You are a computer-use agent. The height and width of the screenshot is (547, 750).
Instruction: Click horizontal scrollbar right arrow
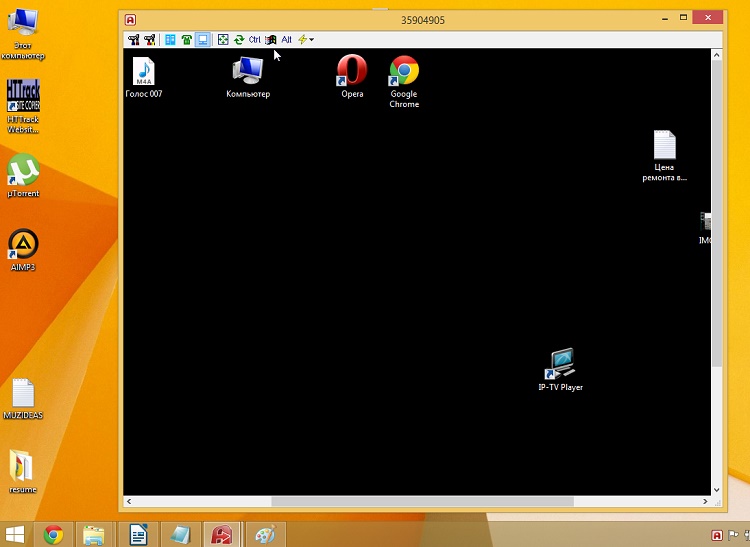click(706, 502)
